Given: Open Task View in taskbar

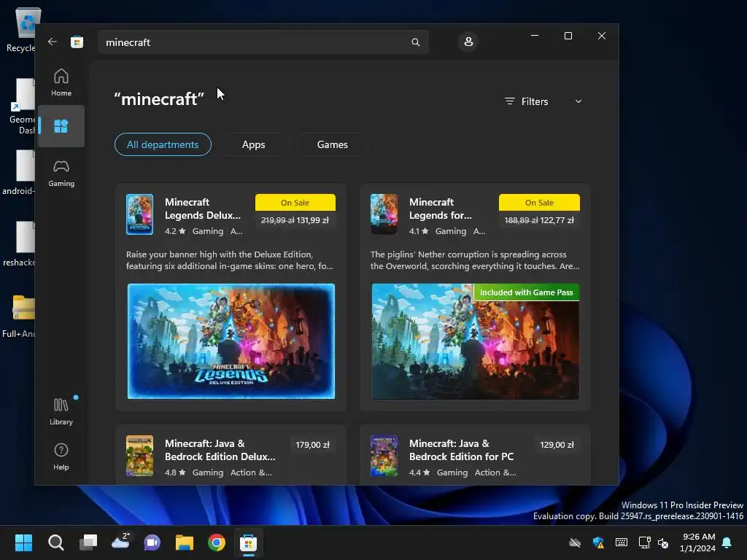Looking at the screenshot, I should 88,542.
